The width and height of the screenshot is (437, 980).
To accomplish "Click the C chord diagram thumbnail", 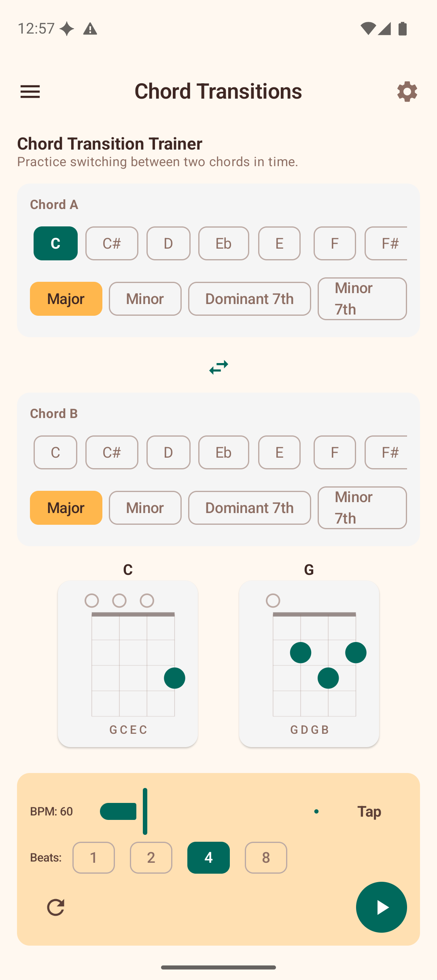I will point(127,663).
